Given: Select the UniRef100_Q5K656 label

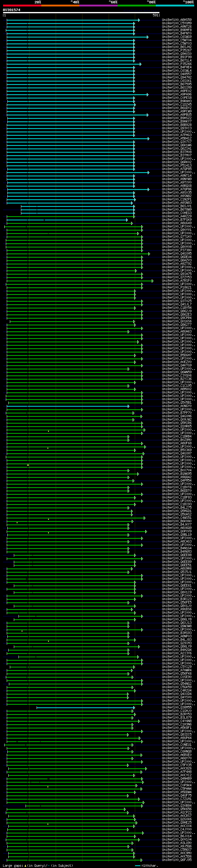Looking at the screenshot, I should pos(177,809).
